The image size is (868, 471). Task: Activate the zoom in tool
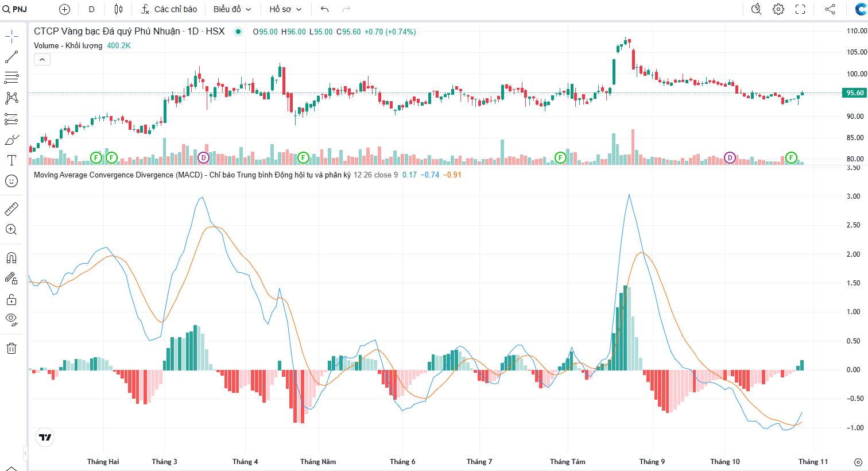11,229
